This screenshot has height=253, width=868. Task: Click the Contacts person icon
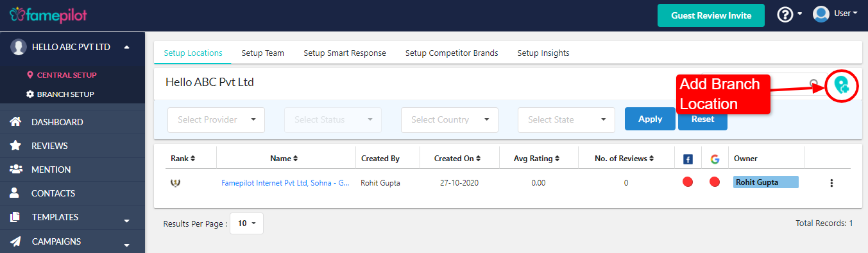16,193
